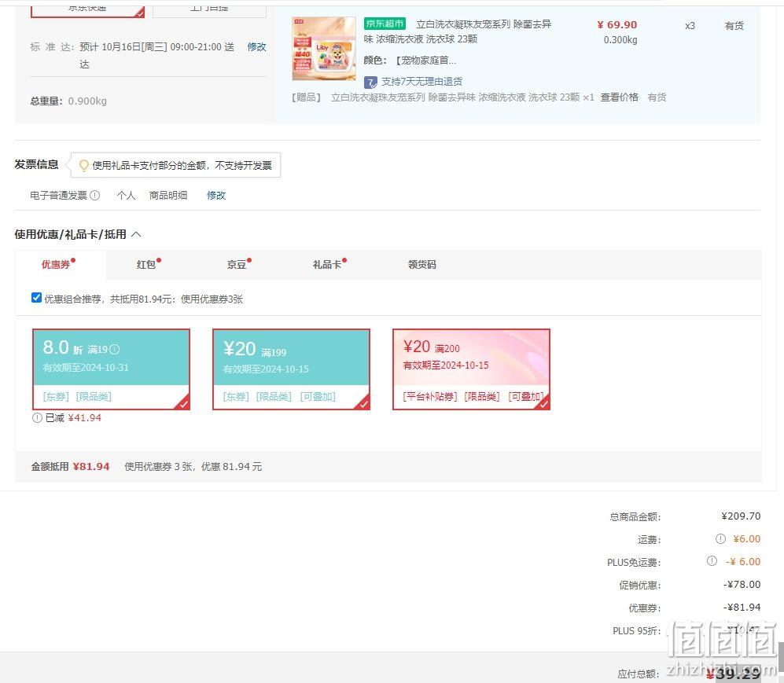Click 查看价格 for the gift item
This screenshot has width=784, height=683.
[x=619, y=97]
